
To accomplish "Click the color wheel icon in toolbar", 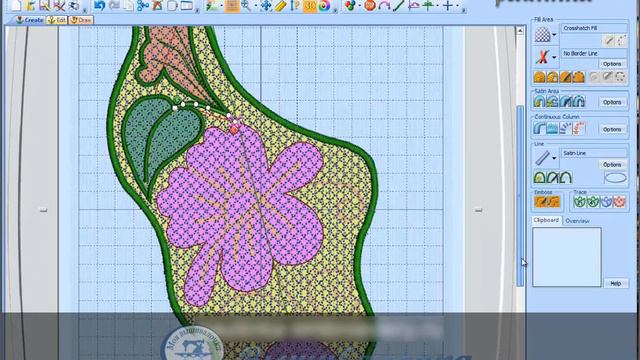I will [324, 5].
